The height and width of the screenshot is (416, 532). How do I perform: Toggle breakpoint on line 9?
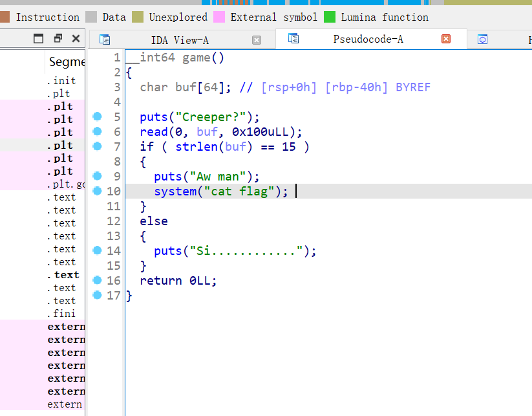pyautogui.click(x=98, y=176)
